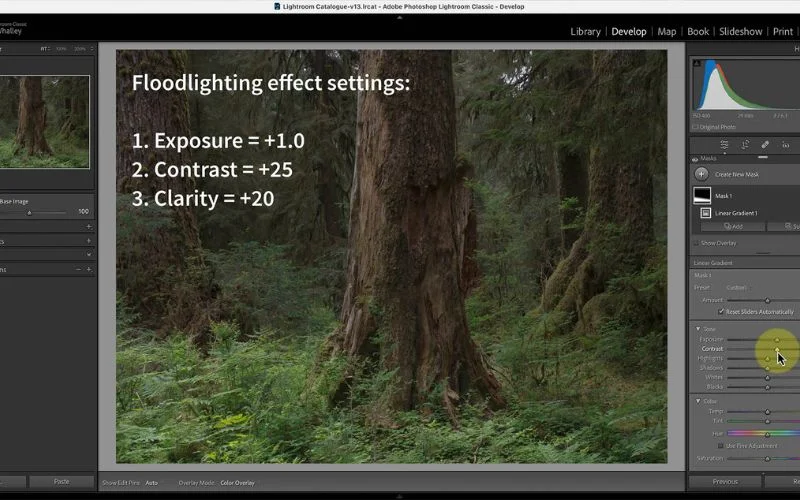800x500 pixels.
Task: Uncheck Reset Sliders Automatically
Action: [x=720, y=312]
